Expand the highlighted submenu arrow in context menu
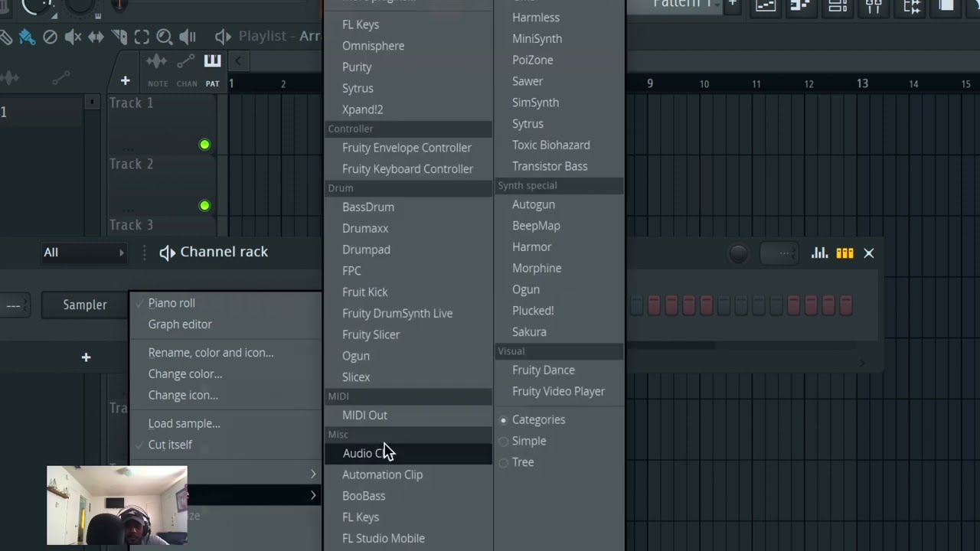 click(x=313, y=496)
